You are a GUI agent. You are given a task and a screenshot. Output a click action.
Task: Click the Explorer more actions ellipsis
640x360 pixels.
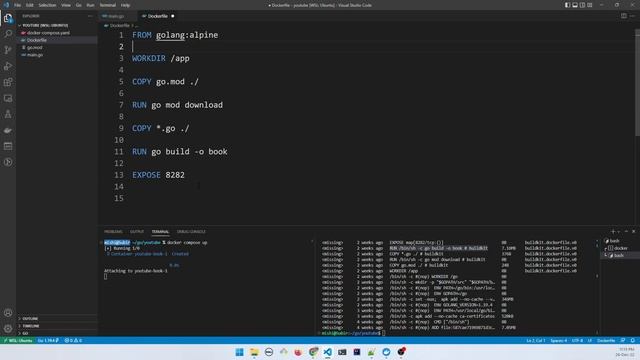[90, 16]
